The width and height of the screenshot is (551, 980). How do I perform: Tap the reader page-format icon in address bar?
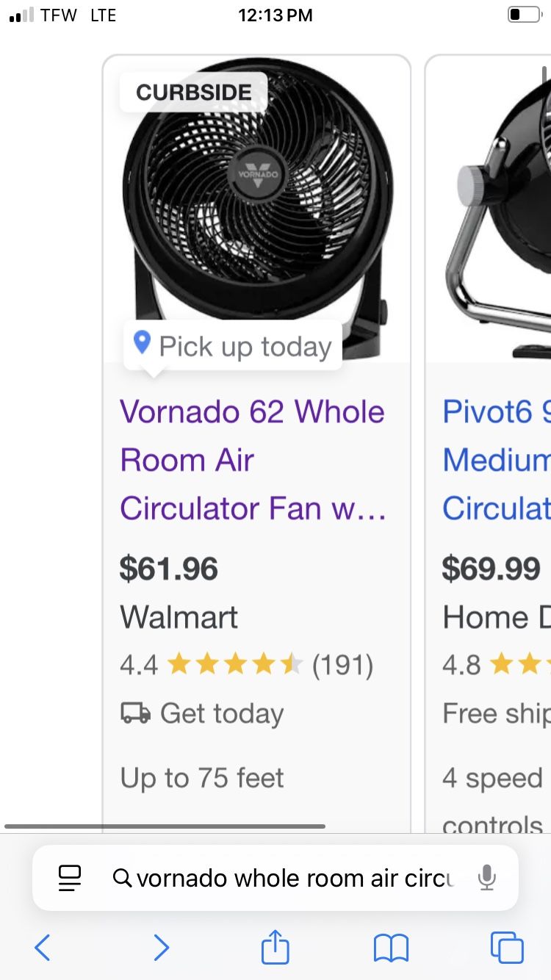(x=70, y=878)
